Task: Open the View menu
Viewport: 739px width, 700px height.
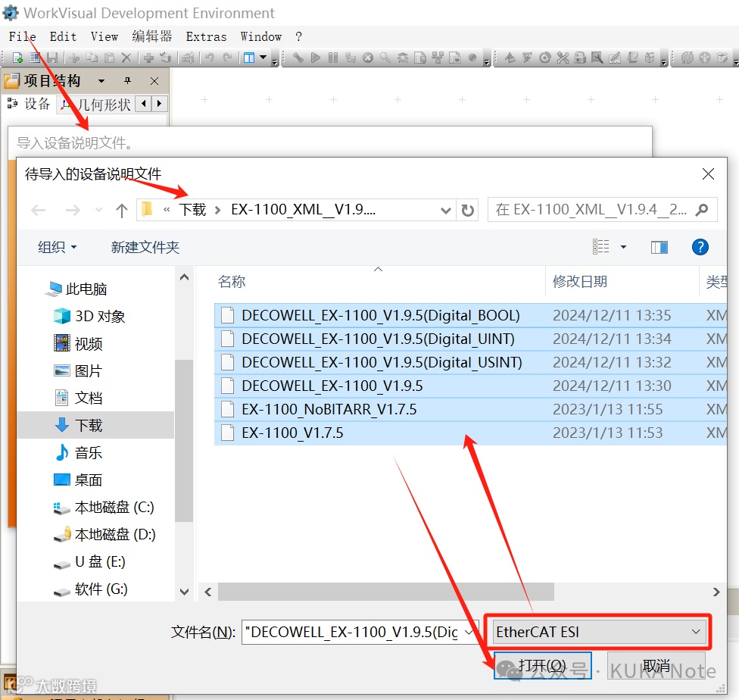Action: (x=104, y=36)
